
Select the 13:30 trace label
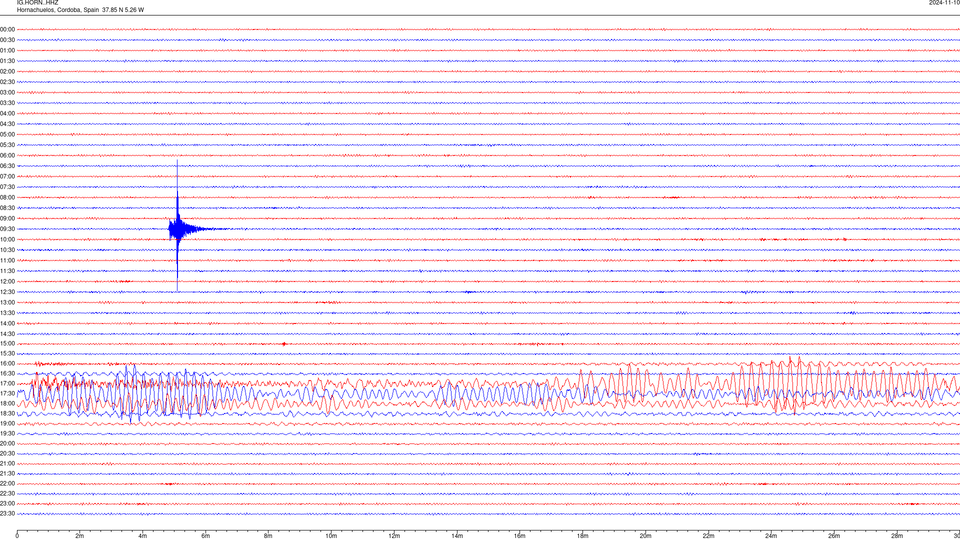point(7,313)
